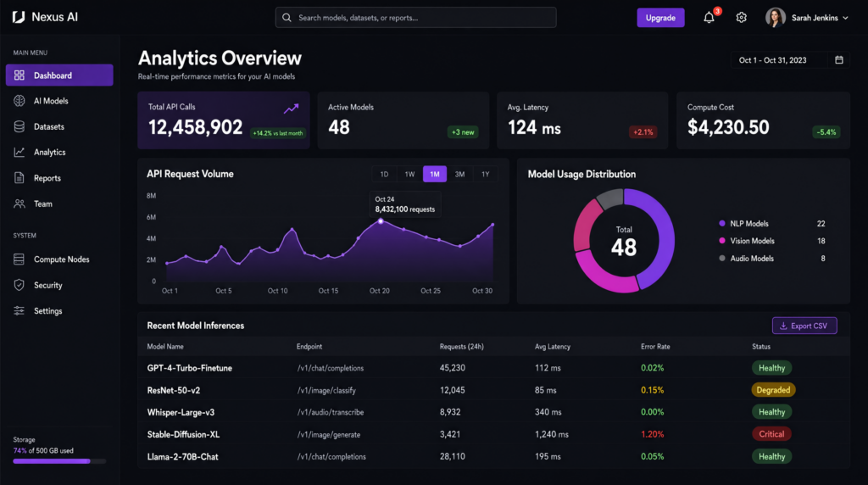Export the inferences table as CSV

pyautogui.click(x=804, y=326)
